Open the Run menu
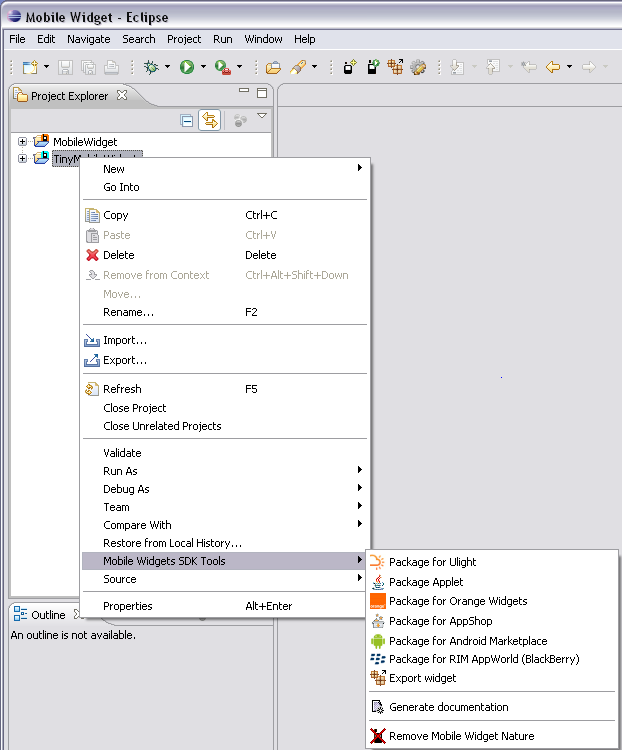 click(222, 39)
